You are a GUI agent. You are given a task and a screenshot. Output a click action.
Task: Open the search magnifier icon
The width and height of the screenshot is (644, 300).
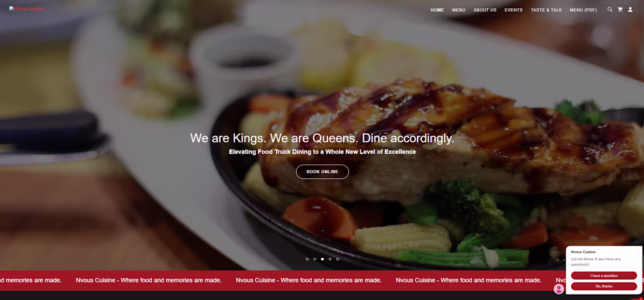[x=609, y=9]
